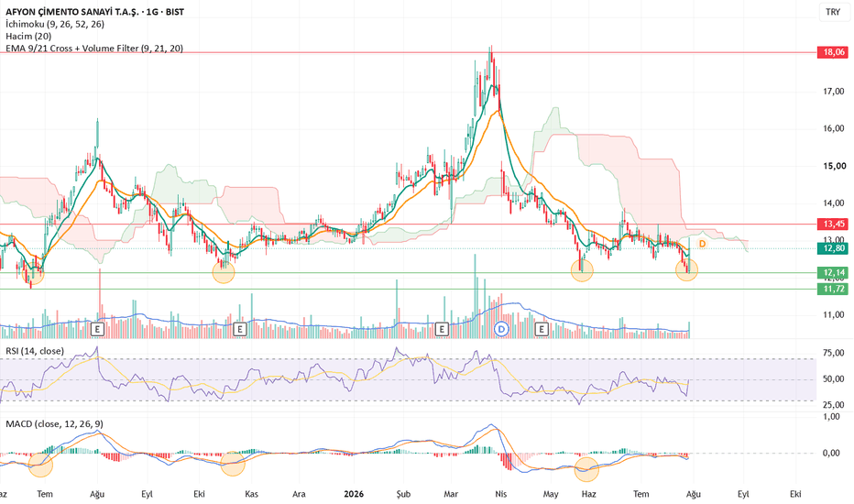Click the 2026 year label on the time axis
Image resolution: width=854 pixels, height=504 pixels.
pyautogui.click(x=354, y=494)
